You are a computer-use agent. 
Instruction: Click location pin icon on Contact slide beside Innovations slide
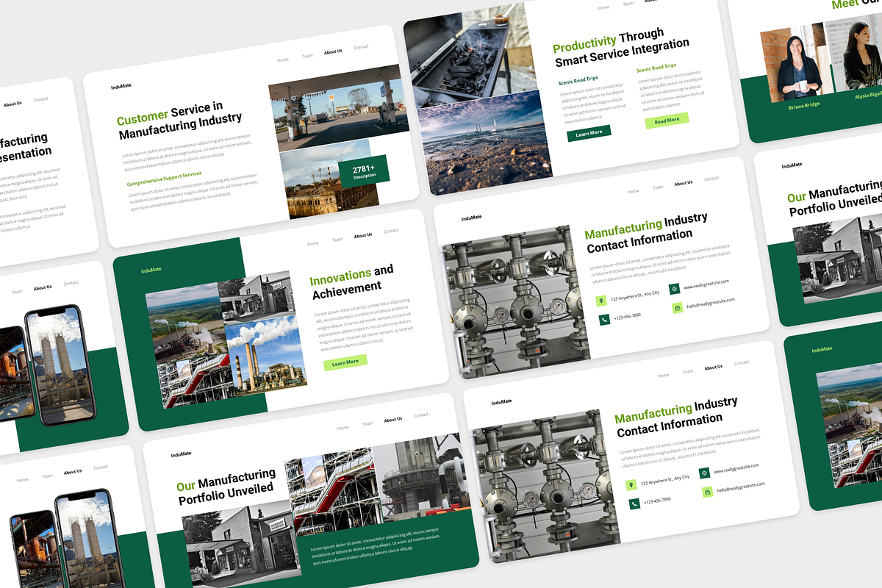coord(602,300)
